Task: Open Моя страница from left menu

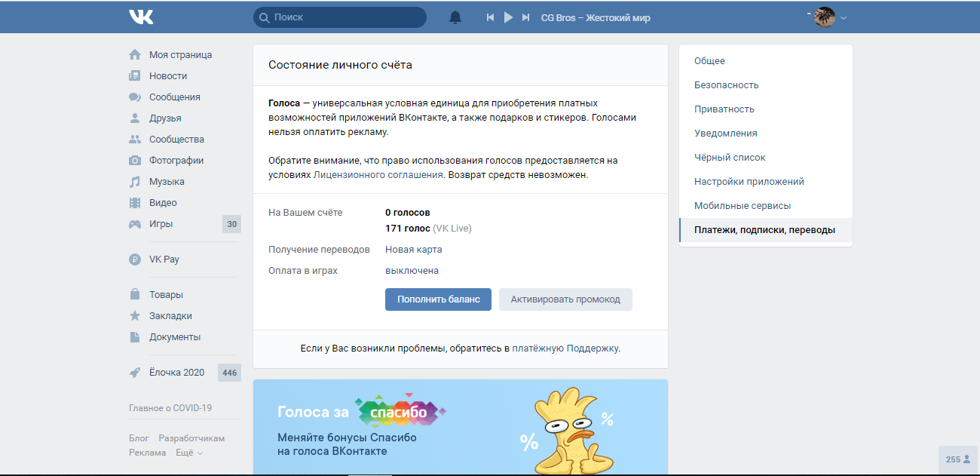Action: point(180,54)
